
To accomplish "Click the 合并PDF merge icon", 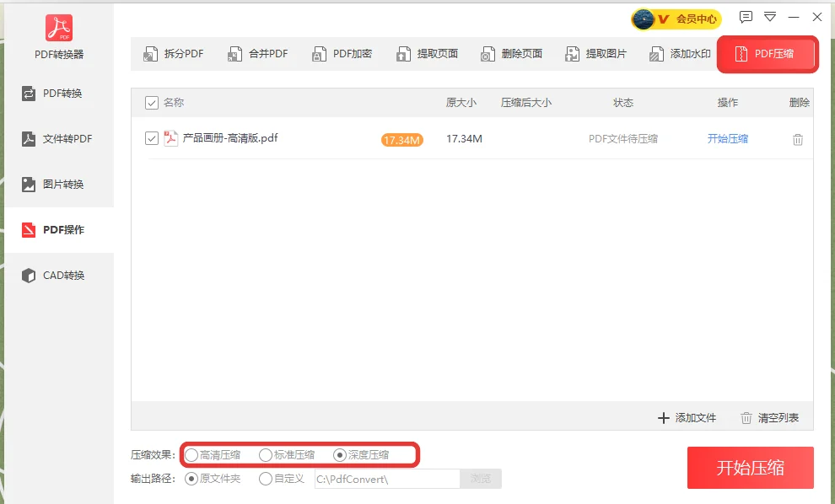I will 234,54.
